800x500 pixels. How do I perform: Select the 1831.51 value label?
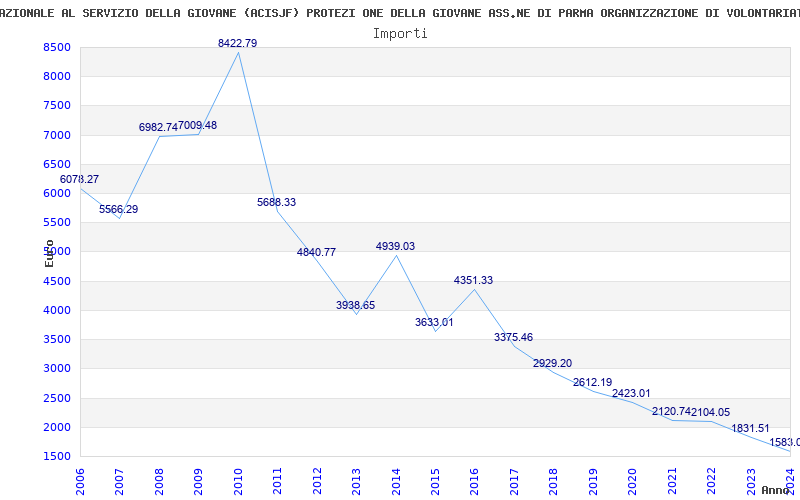click(x=750, y=429)
